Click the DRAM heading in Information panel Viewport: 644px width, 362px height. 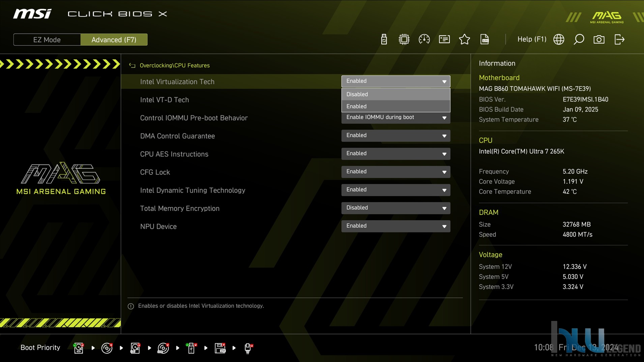pos(489,213)
